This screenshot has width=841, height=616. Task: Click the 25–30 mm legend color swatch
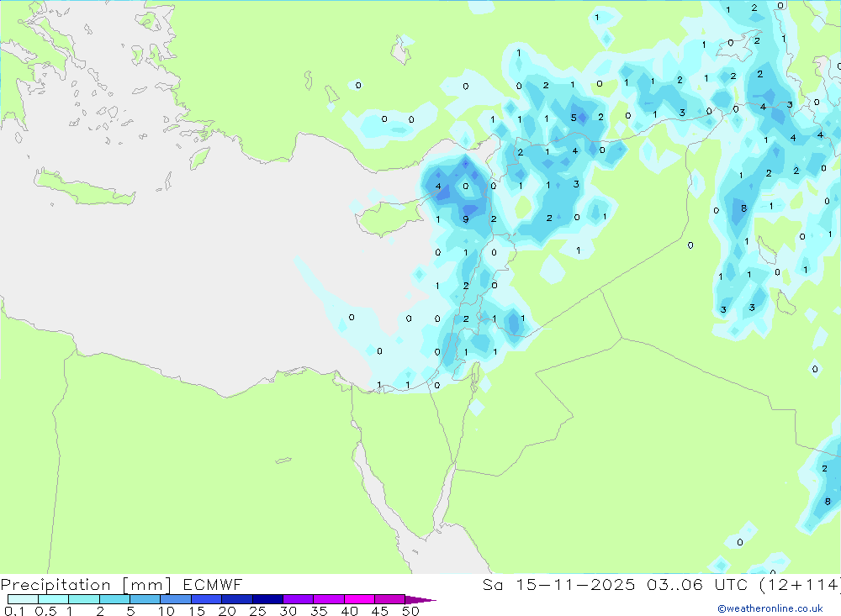(267, 599)
